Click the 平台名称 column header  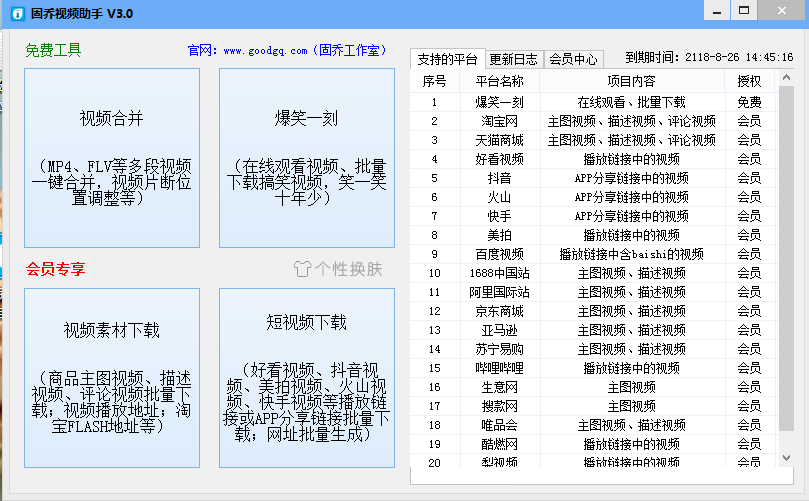click(499, 81)
